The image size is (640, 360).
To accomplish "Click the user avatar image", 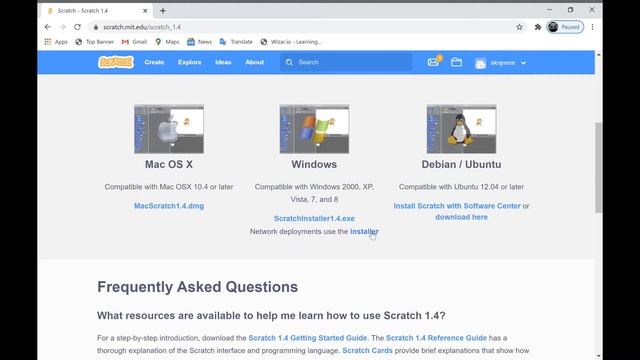I will point(480,63).
